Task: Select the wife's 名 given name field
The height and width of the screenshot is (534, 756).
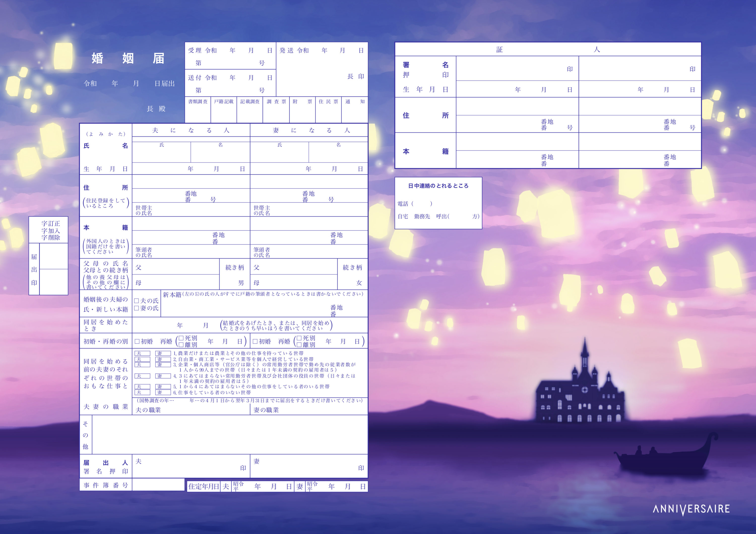Action: [338, 152]
